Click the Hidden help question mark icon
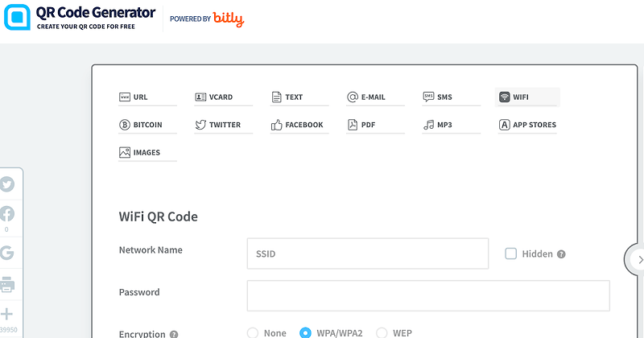This screenshot has width=644, height=338. pyautogui.click(x=561, y=254)
